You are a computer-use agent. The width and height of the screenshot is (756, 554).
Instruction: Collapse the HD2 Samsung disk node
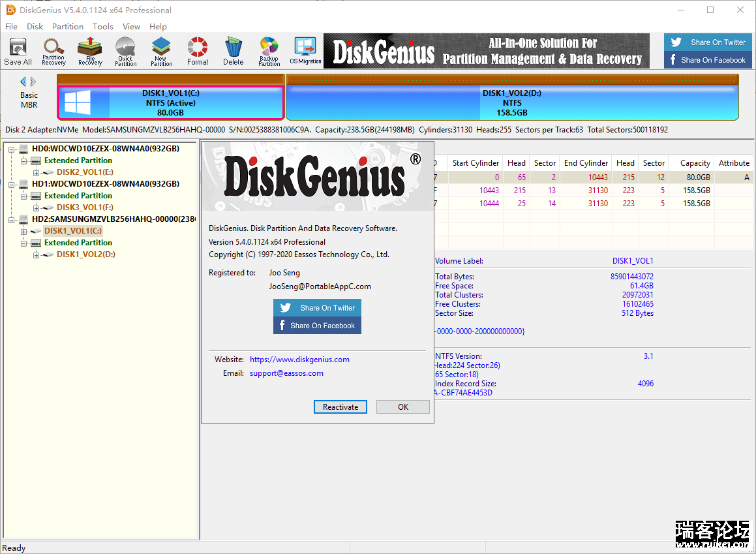pyautogui.click(x=11, y=220)
